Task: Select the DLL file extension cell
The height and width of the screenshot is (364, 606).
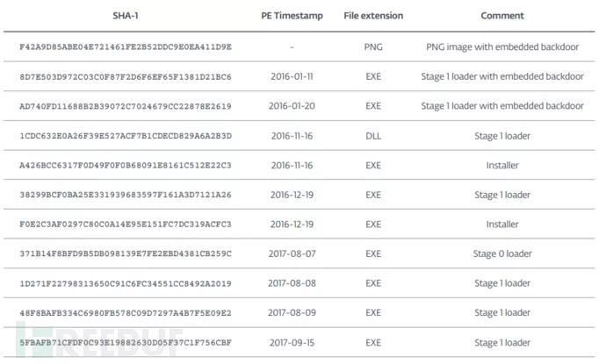Action: [372, 135]
